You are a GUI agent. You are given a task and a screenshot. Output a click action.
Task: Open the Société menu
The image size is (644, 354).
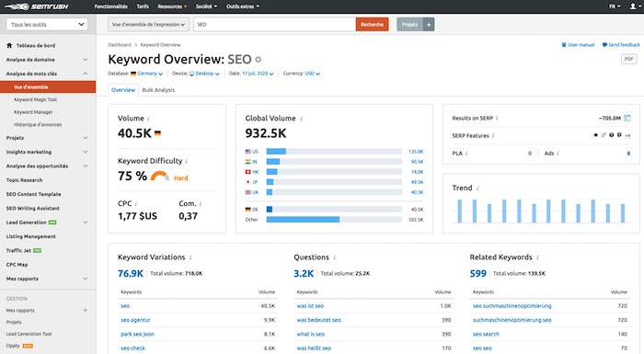(206, 6)
